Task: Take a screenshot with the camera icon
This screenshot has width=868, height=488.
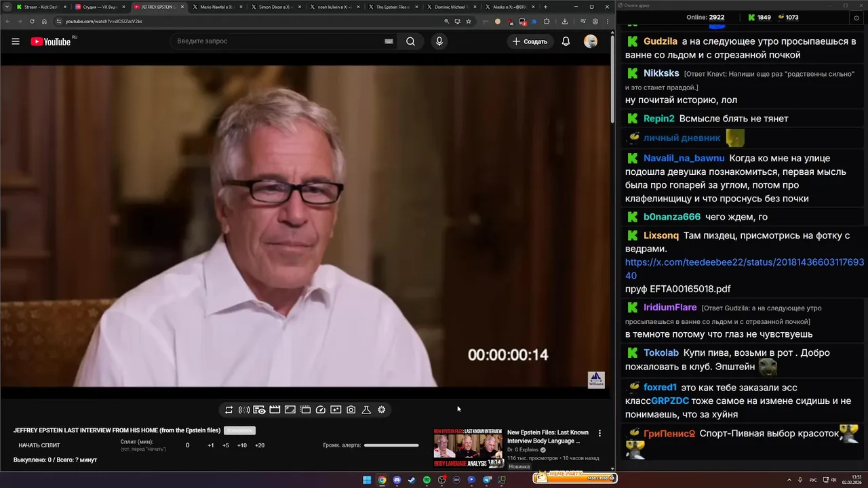Action: click(351, 409)
